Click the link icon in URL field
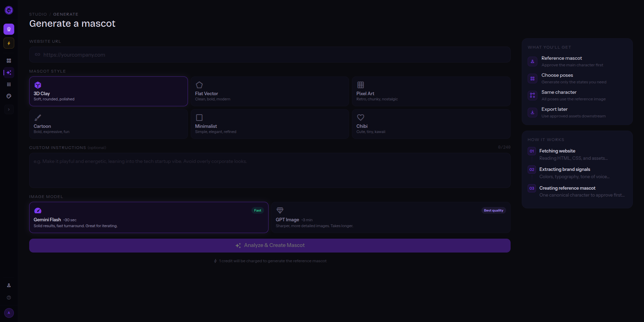 tap(38, 55)
